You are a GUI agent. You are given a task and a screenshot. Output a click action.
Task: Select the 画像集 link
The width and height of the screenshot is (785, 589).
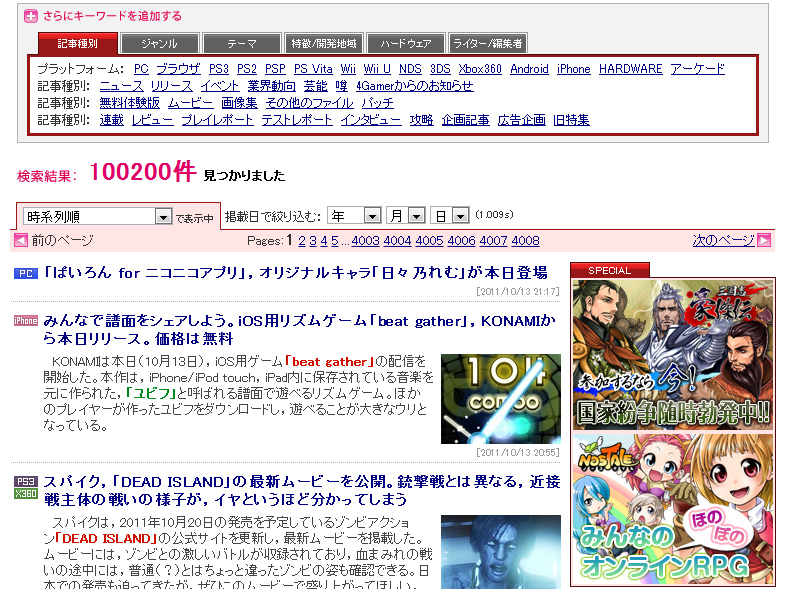[239, 103]
